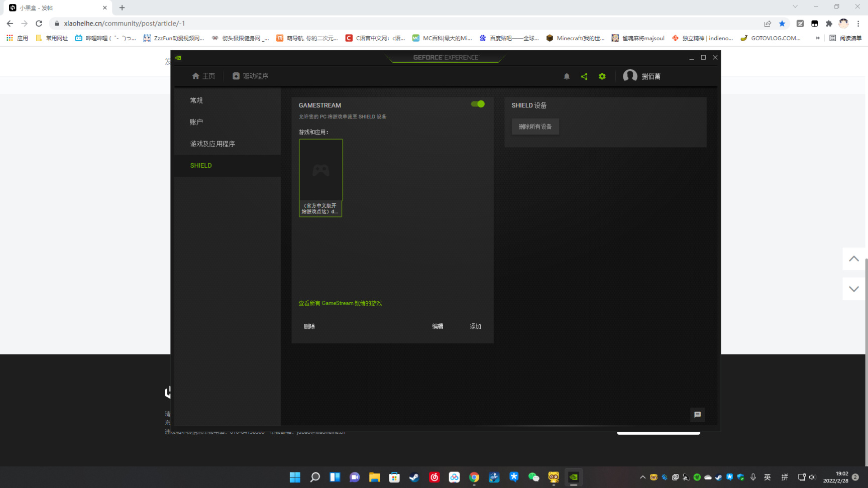Open the 主页 home tab in GeForce Experience

pos(203,76)
